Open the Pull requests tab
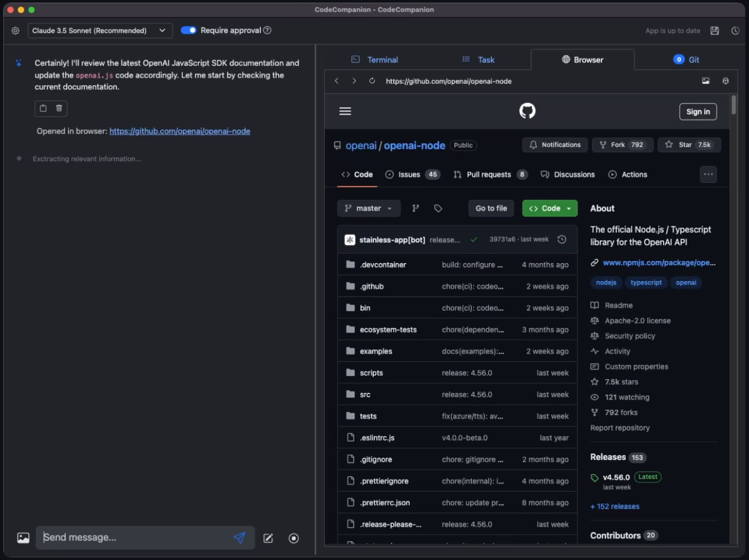 tap(490, 174)
